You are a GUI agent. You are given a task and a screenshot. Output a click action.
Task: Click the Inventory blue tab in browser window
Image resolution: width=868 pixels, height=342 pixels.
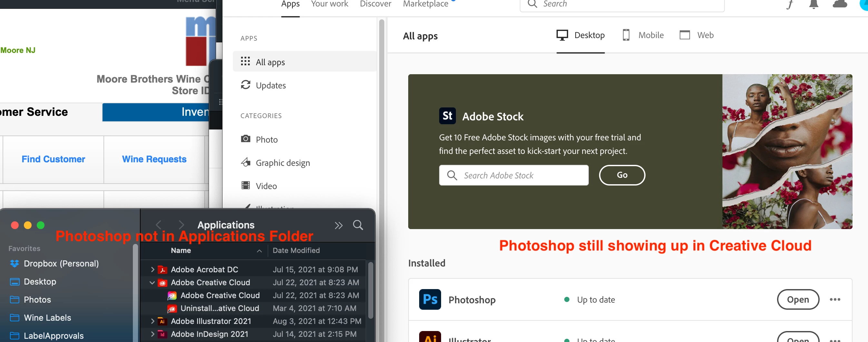pos(156,112)
